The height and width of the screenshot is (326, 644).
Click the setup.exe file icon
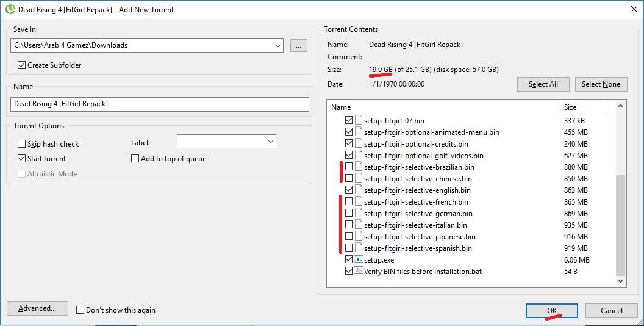[359, 260]
